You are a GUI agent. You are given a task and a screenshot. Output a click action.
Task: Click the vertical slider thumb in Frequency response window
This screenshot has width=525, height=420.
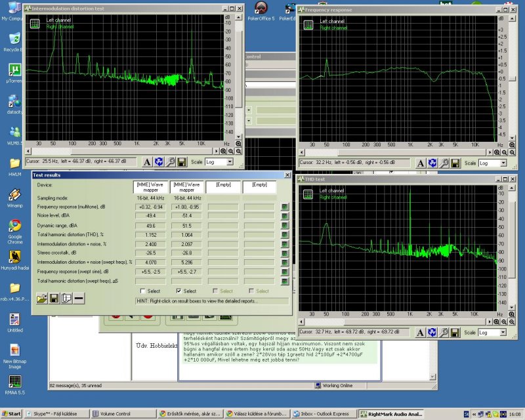pyautogui.click(x=513, y=79)
